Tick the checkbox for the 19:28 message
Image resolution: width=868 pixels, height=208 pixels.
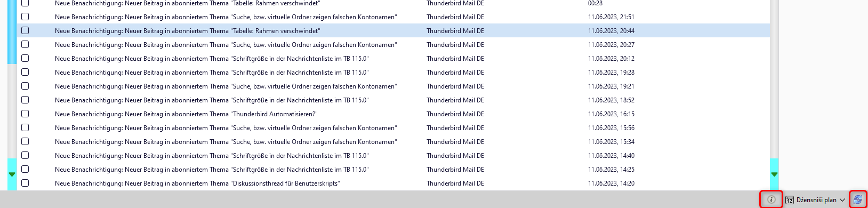[x=25, y=72]
